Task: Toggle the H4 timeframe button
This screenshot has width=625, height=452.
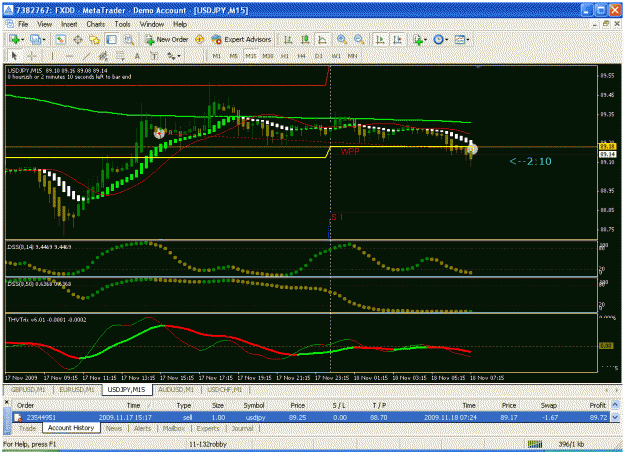Action: click(301, 56)
